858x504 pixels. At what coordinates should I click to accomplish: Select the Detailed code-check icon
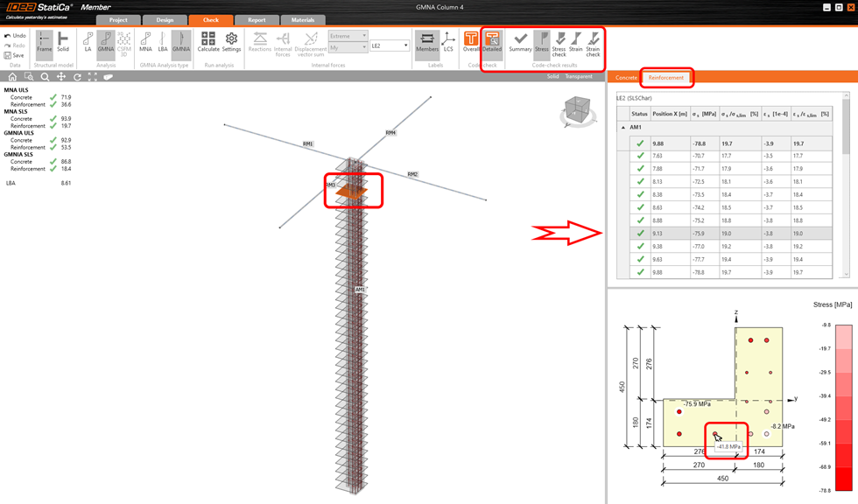click(492, 42)
